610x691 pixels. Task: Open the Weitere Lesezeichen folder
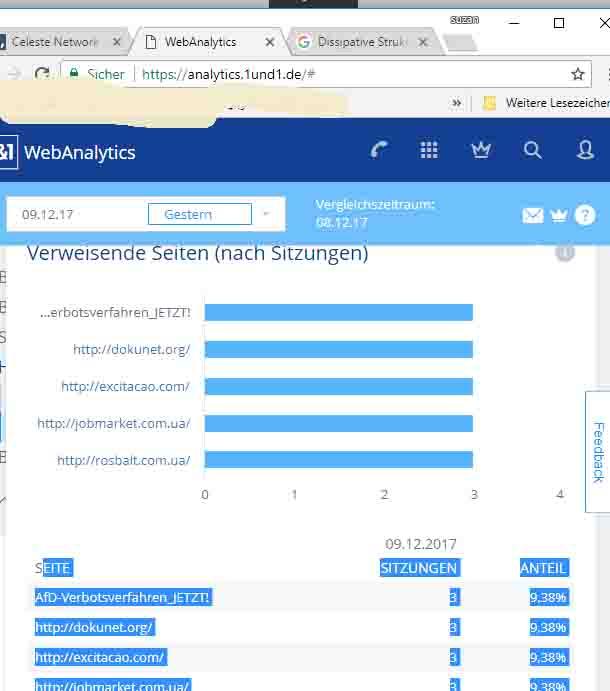tap(547, 103)
